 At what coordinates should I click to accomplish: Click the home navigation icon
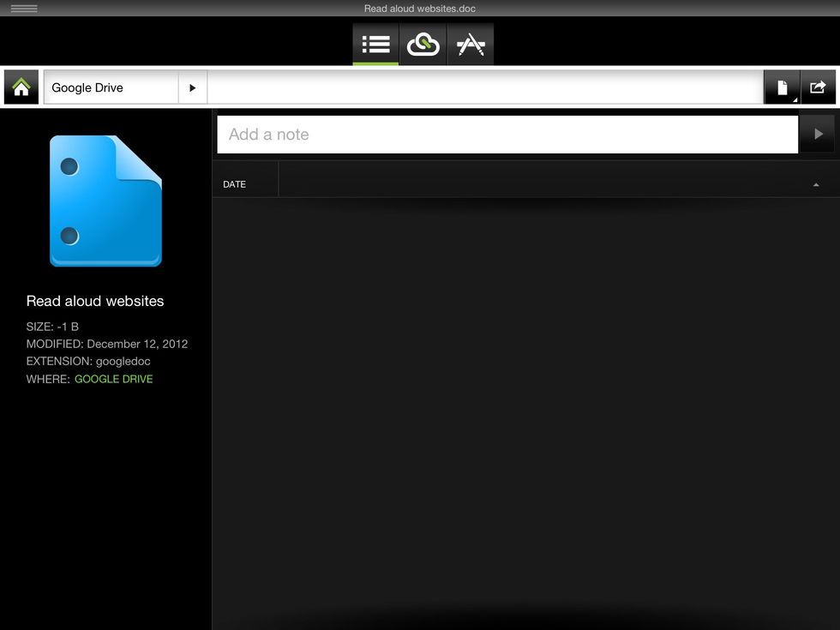pyautogui.click(x=21, y=87)
